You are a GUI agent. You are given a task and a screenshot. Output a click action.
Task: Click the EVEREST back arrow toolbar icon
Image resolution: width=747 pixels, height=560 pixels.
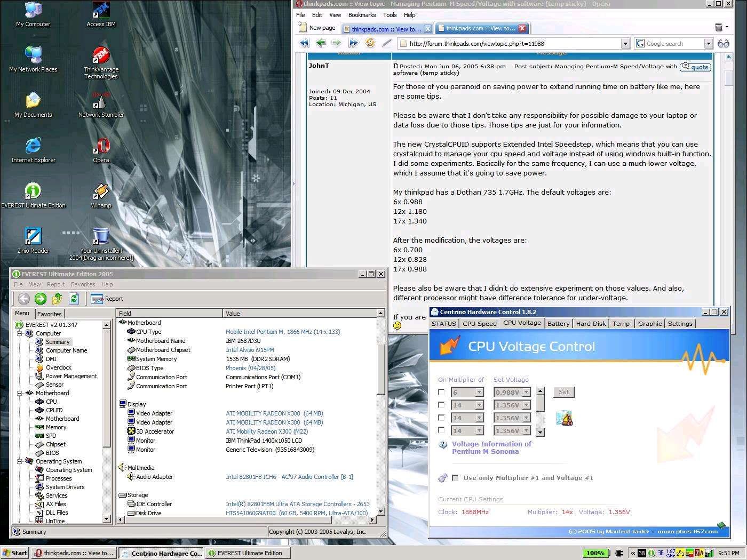coord(23,299)
